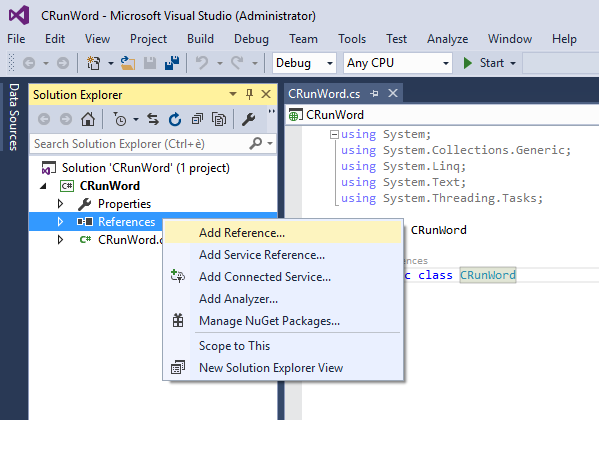This screenshot has height=450, width=601.
Task: Open the View menu
Action: coord(97,39)
